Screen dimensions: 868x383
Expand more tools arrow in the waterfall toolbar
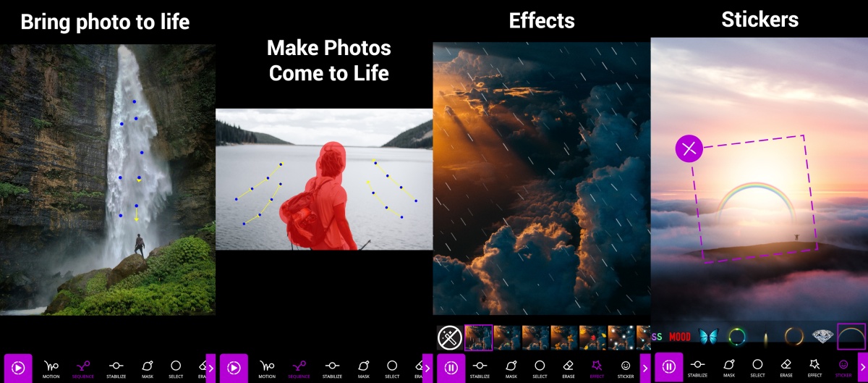click(210, 368)
